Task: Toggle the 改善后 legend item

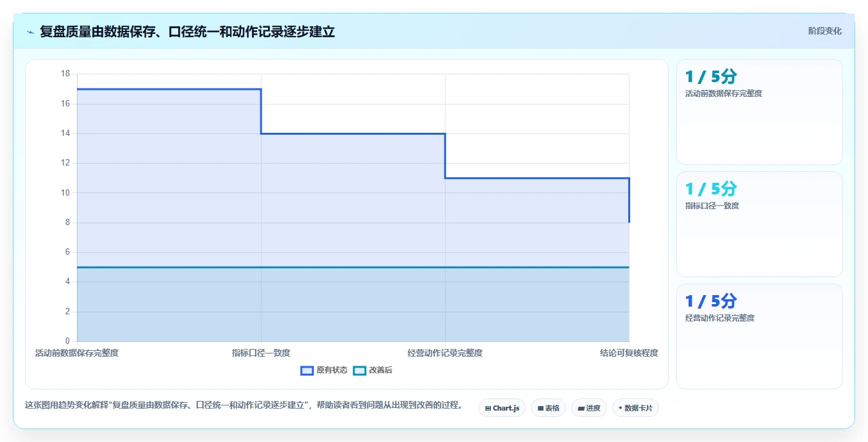Action: pos(373,370)
